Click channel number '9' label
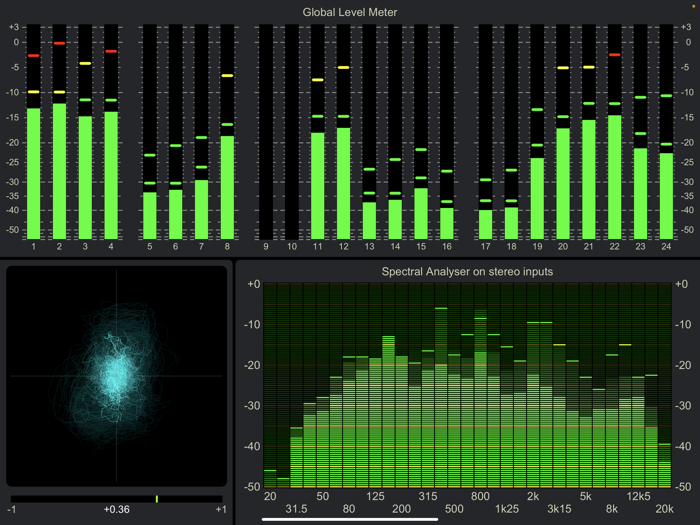This screenshot has height=525, width=700. tap(266, 246)
